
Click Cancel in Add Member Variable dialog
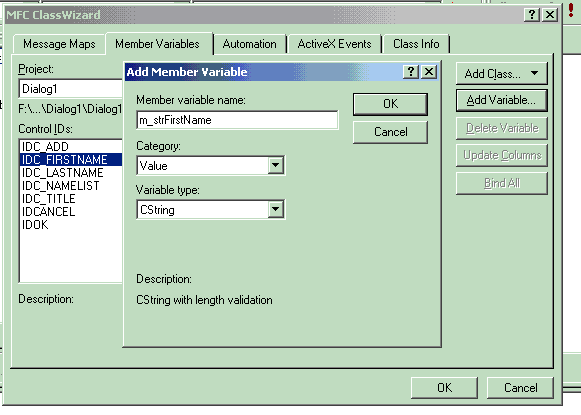tap(391, 132)
